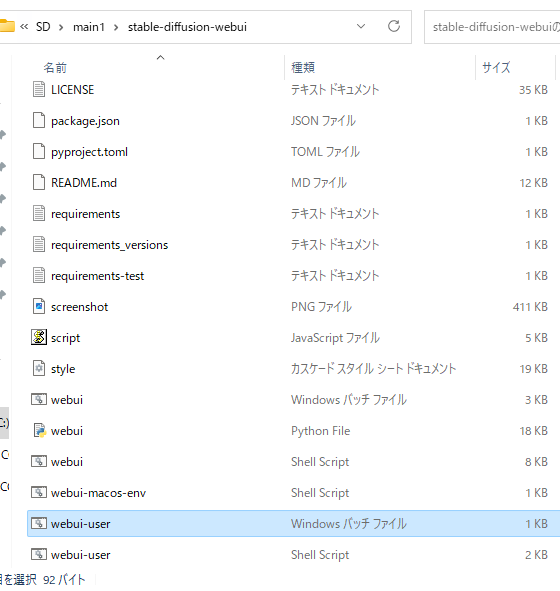The width and height of the screenshot is (560, 591).
Task: Click the stable-diffusion-webui search box
Action: (x=492, y=27)
